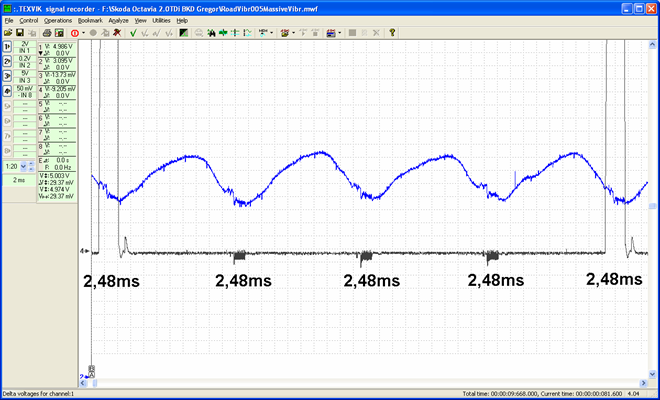
Task: Open the Analyze menu
Action: click(118, 20)
